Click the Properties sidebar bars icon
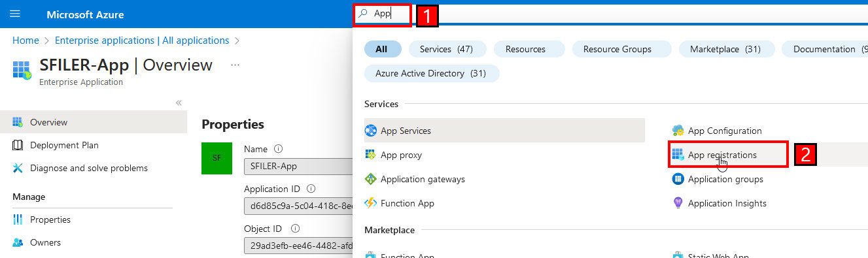The width and height of the screenshot is (868, 258). point(18,219)
